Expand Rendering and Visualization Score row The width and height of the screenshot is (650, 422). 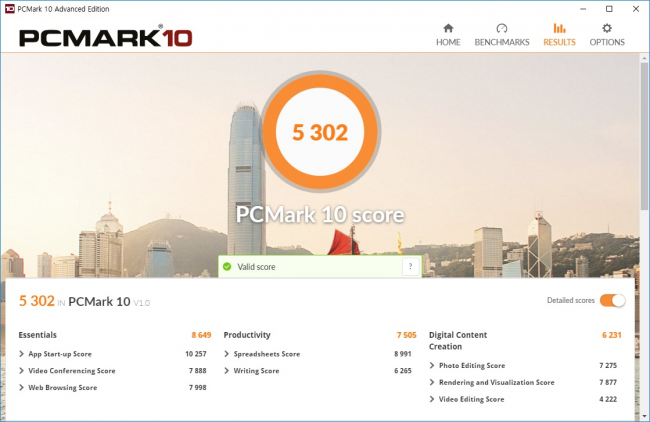pos(432,382)
